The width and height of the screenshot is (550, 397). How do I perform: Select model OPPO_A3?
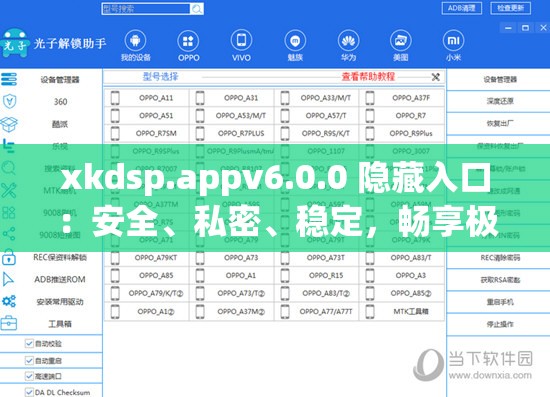coord(411,275)
